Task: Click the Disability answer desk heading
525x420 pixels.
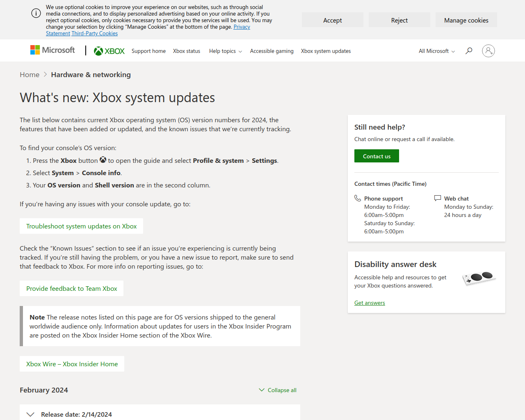Action: point(395,264)
